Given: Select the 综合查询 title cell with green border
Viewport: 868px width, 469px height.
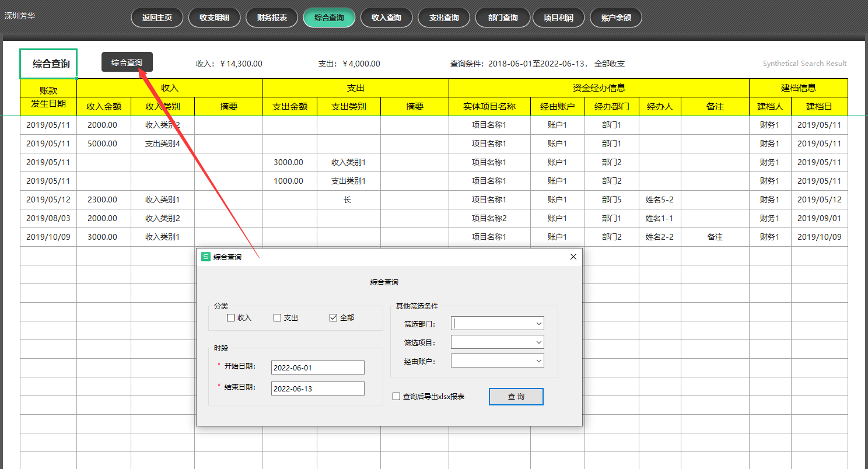Looking at the screenshot, I should (x=48, y=64).
